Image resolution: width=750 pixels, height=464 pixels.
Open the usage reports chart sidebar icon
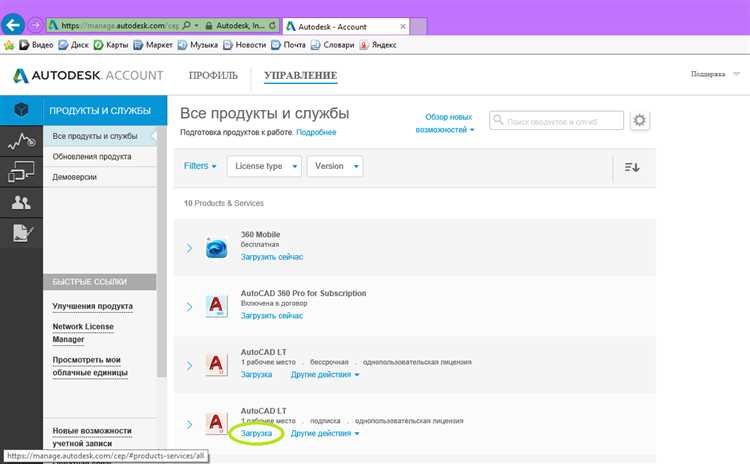[x=21, y=141]
